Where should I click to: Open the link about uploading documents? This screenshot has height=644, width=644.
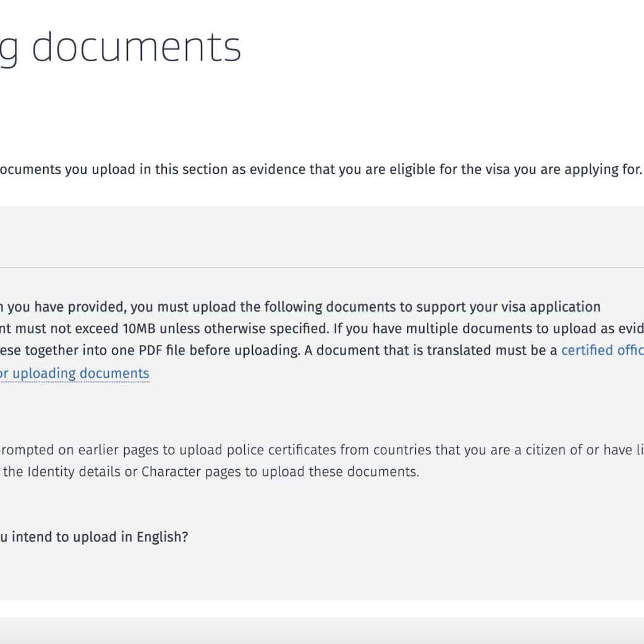tap(74, 373)
